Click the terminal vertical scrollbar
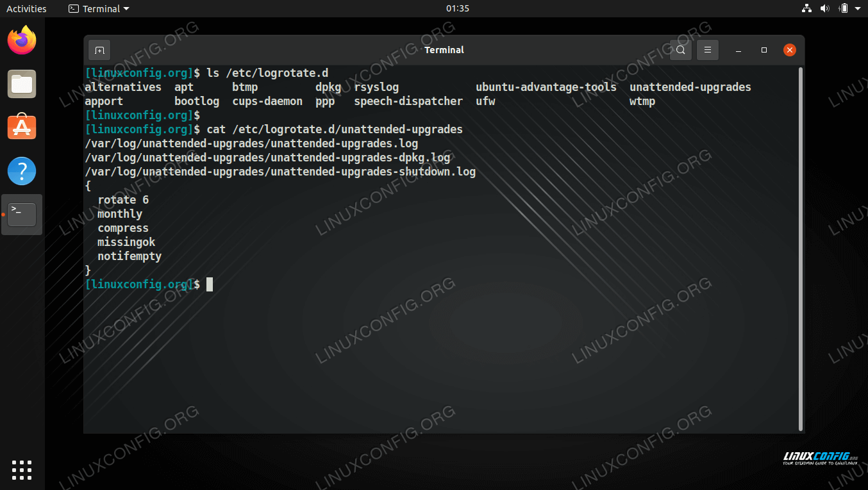Screen dimensions: 868x490 pyautogui.click(x=799, y=249)
